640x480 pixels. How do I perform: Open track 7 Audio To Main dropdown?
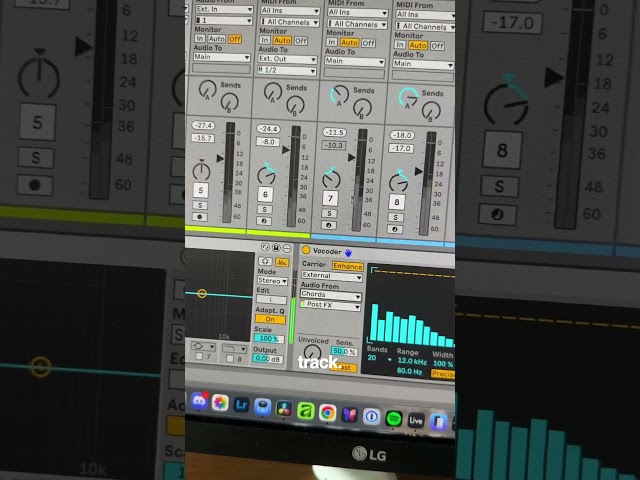tap(355, 61)
